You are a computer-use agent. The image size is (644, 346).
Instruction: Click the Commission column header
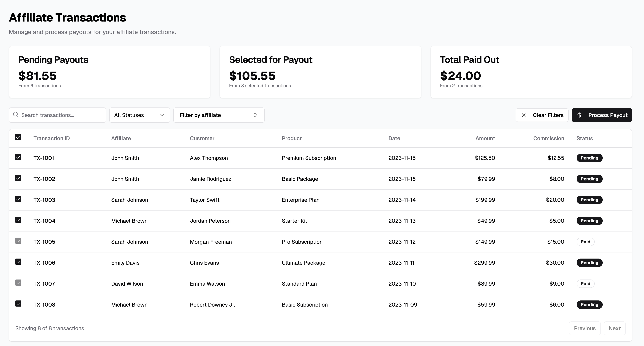pos(548,138)
